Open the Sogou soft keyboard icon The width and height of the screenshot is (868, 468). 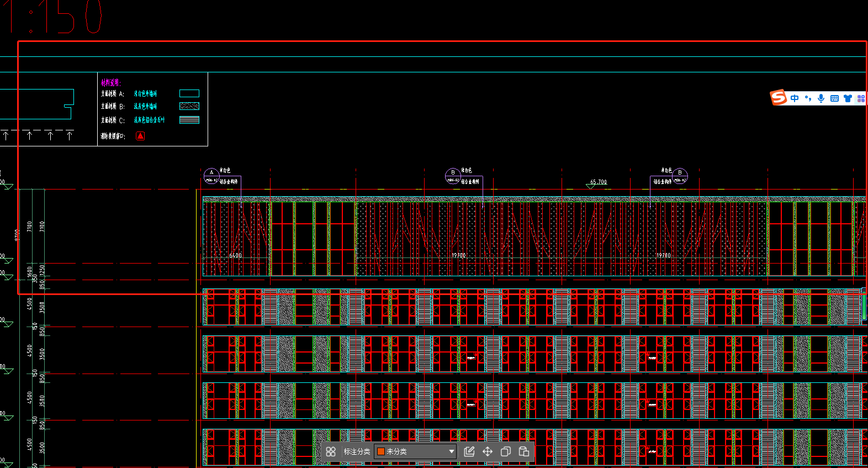point(834,98)
